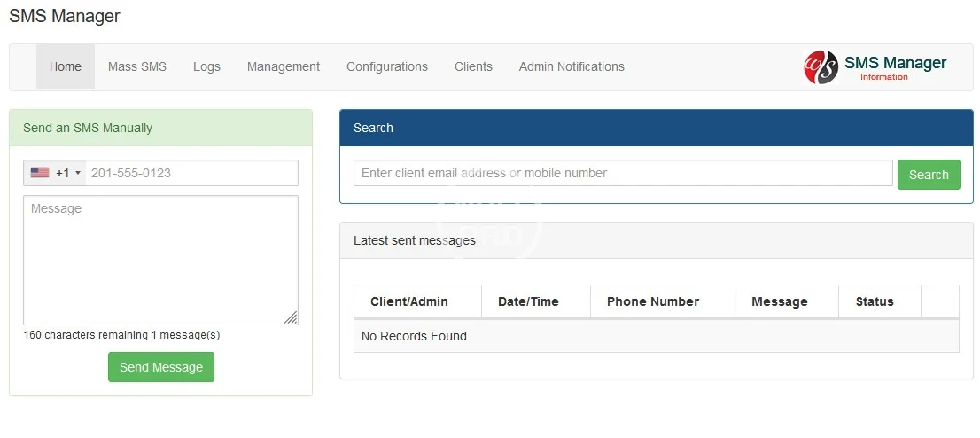Focus the phone number input field
The image size is (980, 438).
click(x=191, y=173)
